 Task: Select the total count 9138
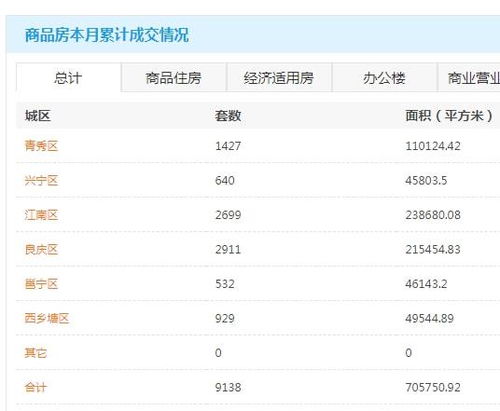click(228, 388)
